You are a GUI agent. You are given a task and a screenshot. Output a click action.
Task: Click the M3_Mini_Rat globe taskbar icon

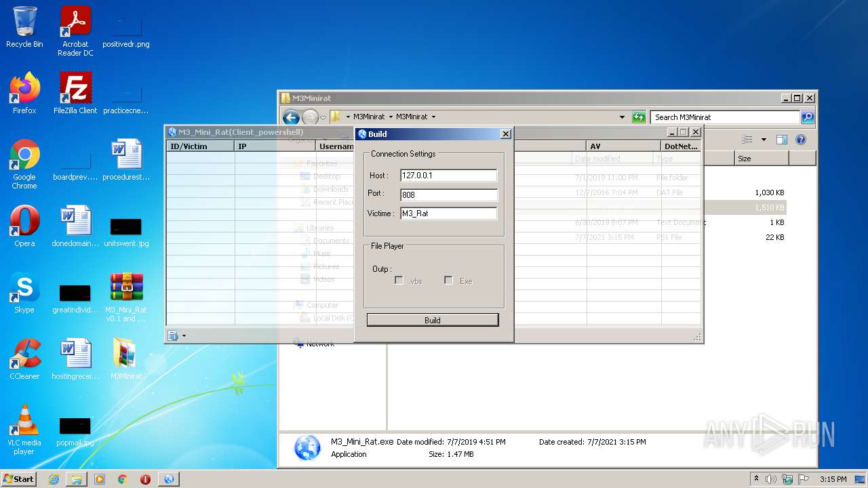169,479
